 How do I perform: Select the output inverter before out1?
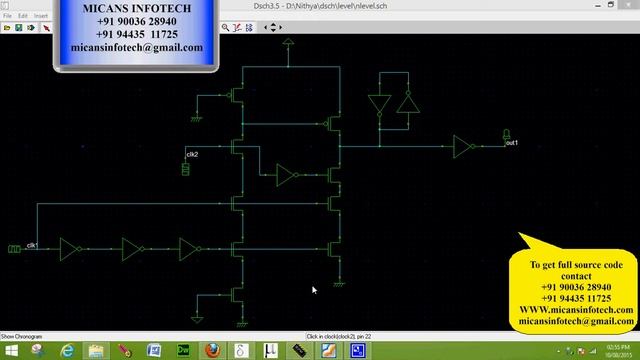(x=463, y=147)
